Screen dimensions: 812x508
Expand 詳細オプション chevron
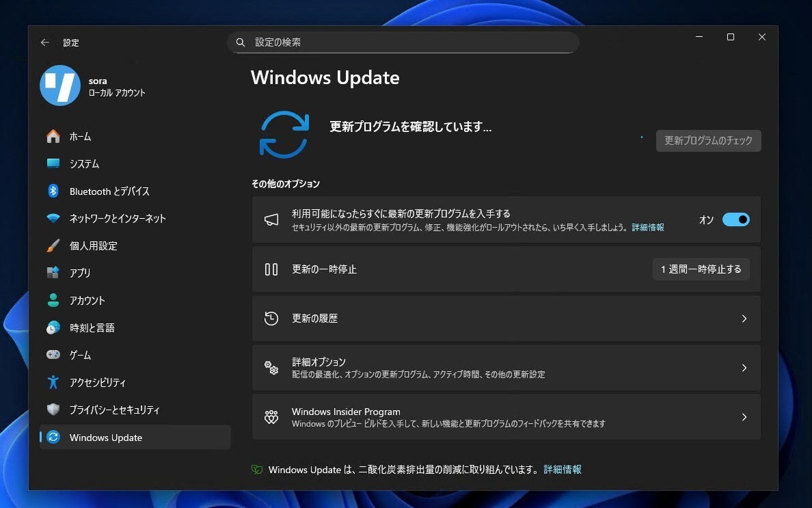tap(744, 368)
